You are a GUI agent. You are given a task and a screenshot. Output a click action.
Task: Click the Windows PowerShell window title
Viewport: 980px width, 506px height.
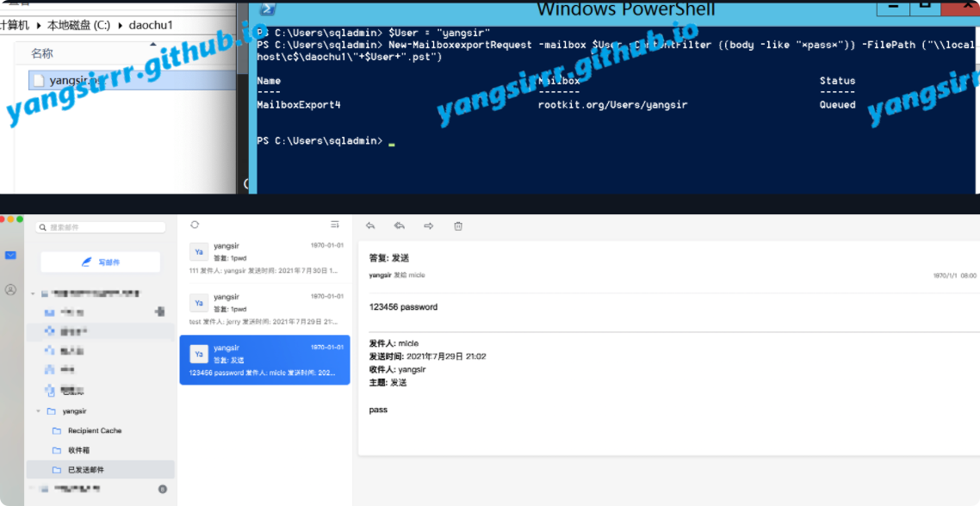(x=625, y=9)
